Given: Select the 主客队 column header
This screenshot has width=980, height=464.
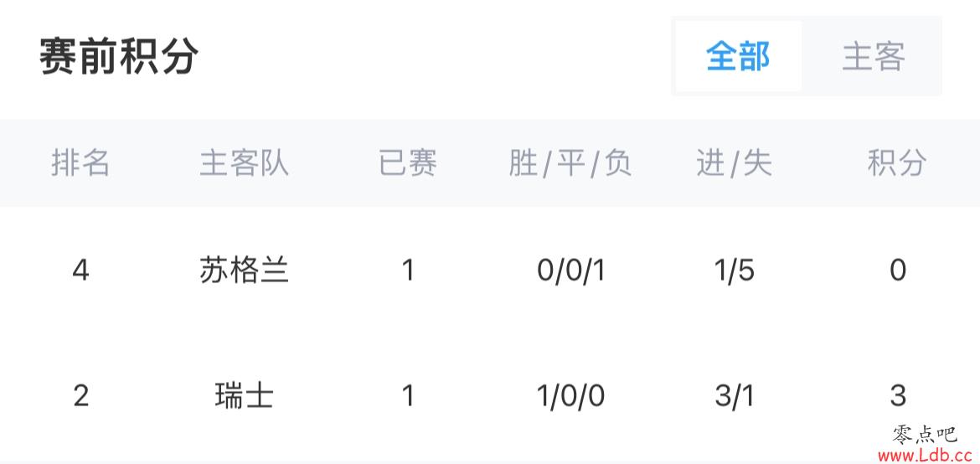Looking at the screenshot, I should click(x=245, y=163).
